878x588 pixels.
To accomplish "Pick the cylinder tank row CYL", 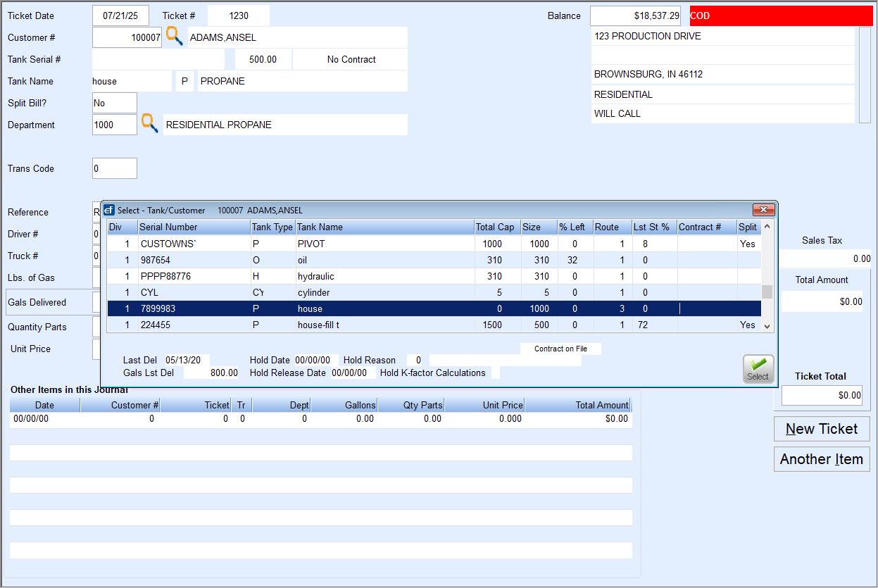I will pyautogui.click(x=310, y=292).
